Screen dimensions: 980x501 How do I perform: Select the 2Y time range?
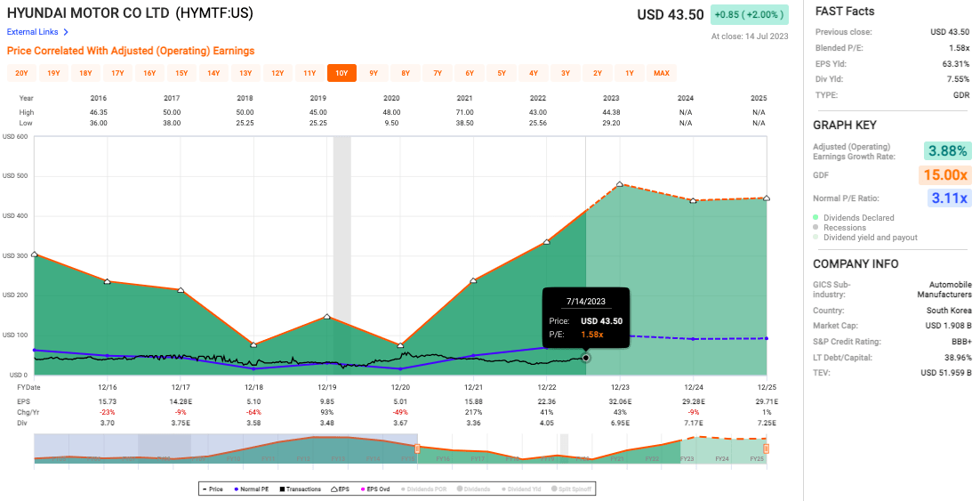pyautogui.click(x=598, y=73)
